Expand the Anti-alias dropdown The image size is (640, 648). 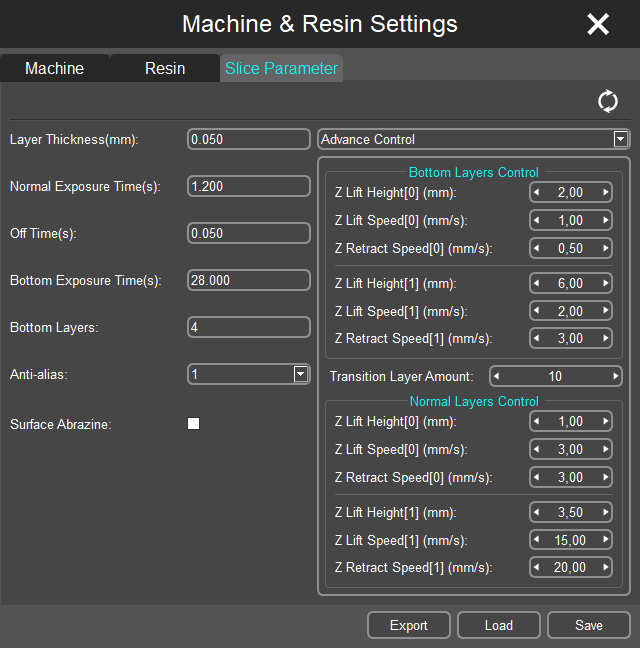(x=300, y=374)
